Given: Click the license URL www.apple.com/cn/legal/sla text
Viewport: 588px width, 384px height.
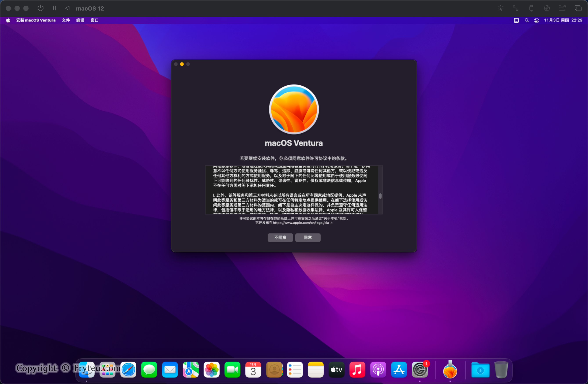Looking at the screenshot, I should pyautogui.click(x=301, y=223).
